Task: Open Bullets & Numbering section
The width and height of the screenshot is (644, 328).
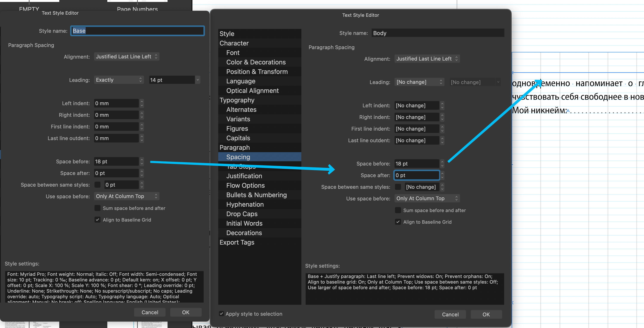Action: coord(260,195)
